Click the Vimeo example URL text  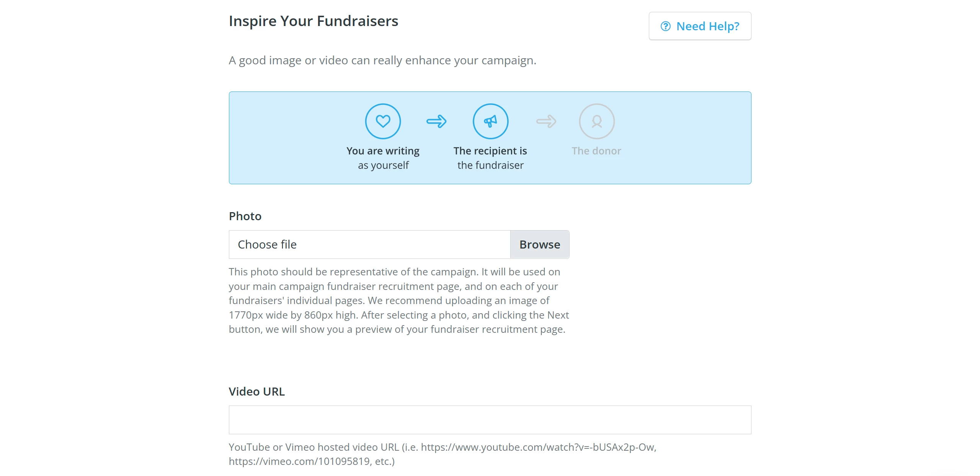point(299,461)
